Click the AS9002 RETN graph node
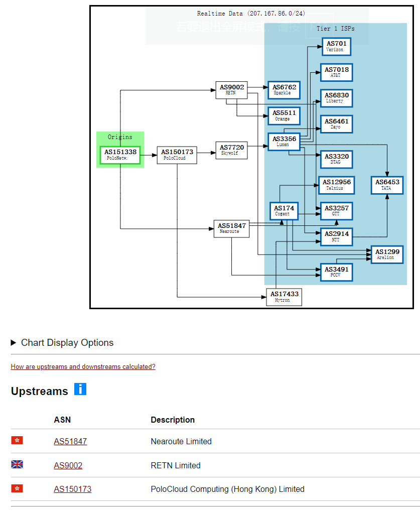The height and width of the screenshot is (515, 420). pos(231,90)
